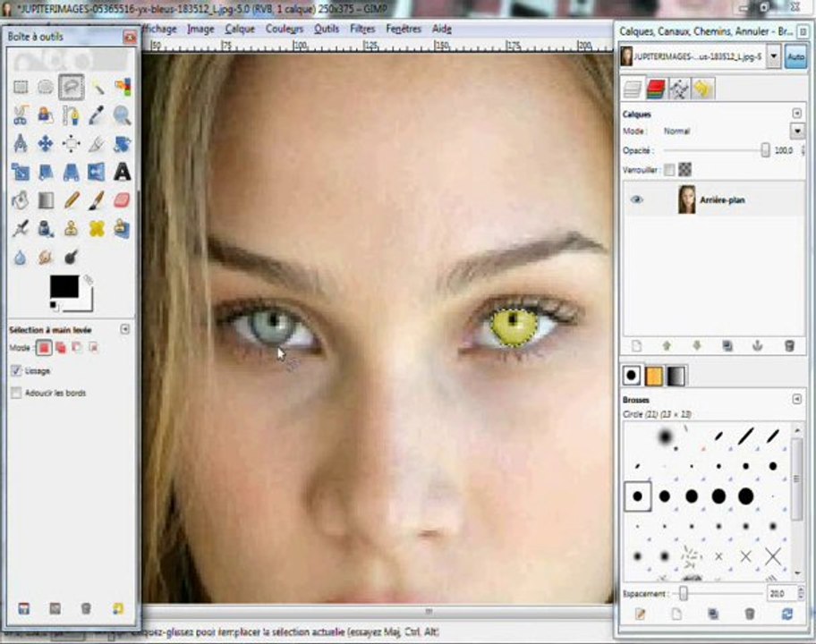Open the Fenêtres menu
The height and width of the screenshot is (644, 816).
coord(404,30)
